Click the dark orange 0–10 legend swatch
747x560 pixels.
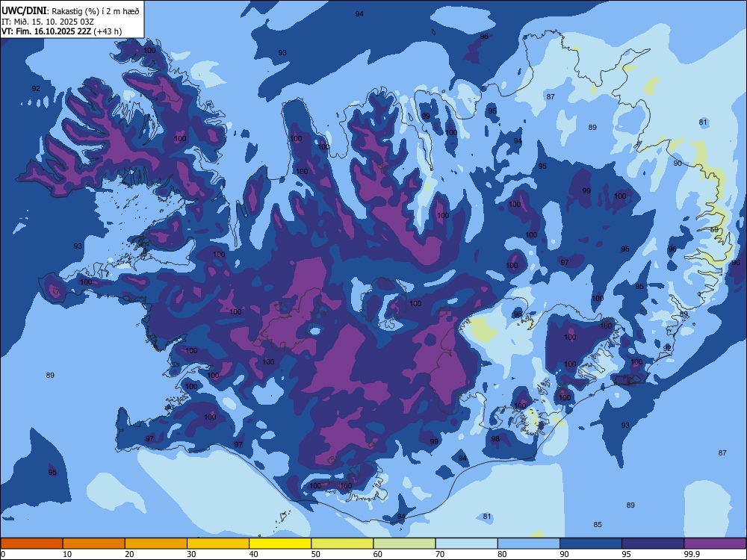click(31, 544)
